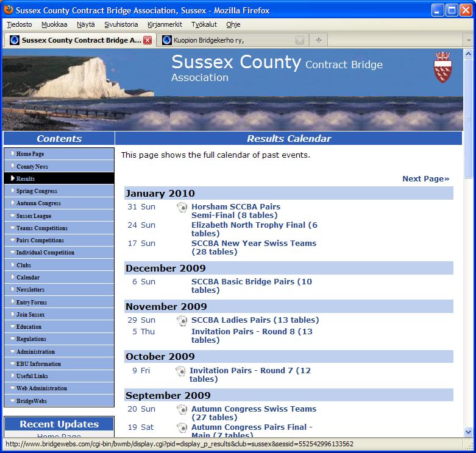Image resolution: width=476 pixels, height=453 pixels.
Task: Open Horsham SCCBA Pairs Semi-Final results
Action: click(236, 211)
